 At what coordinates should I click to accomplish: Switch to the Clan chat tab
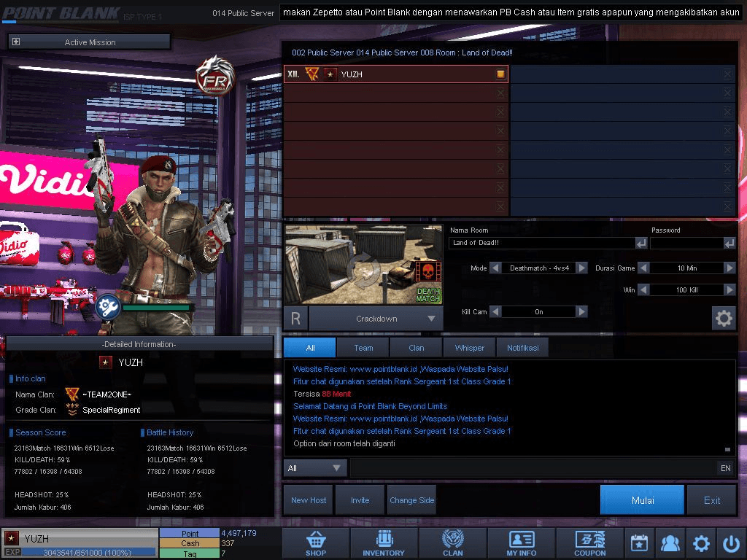417,348
